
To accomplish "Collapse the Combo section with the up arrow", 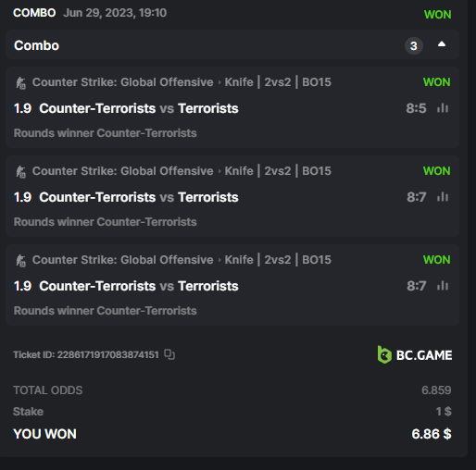I will click(x=442, y=44).
